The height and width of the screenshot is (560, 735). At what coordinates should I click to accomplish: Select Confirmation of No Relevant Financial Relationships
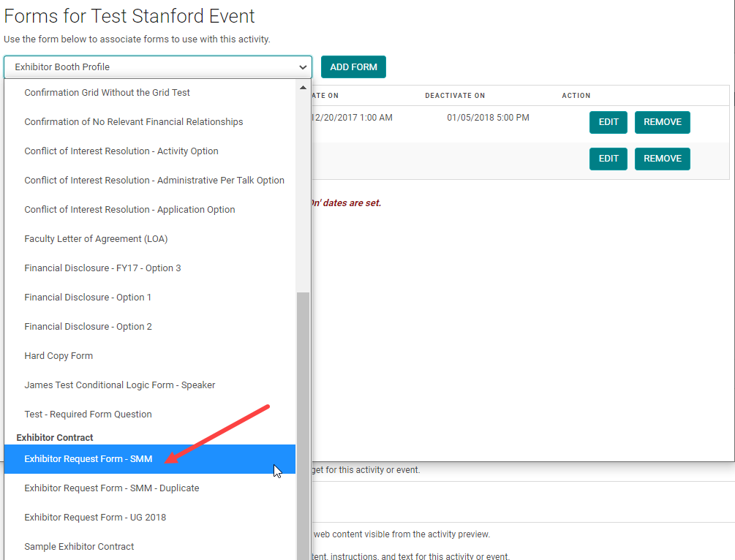(x=133, y=122)
